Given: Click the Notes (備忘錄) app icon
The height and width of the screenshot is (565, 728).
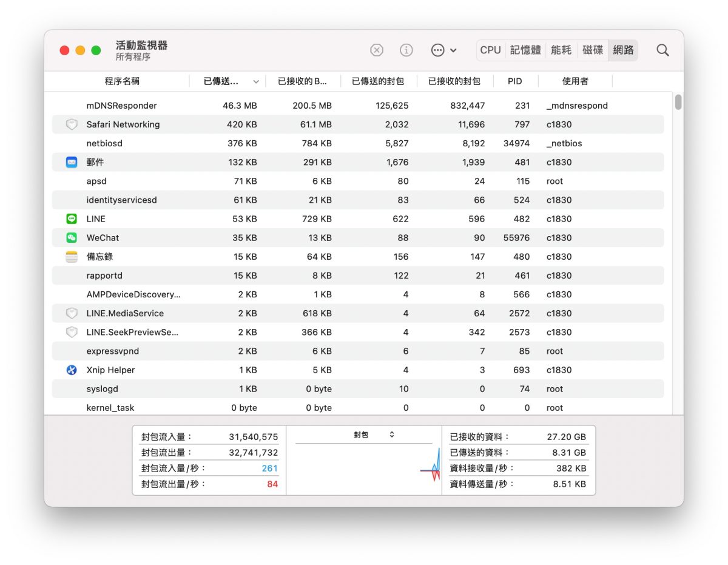Looking at the screenshot, I should point(72,257).
